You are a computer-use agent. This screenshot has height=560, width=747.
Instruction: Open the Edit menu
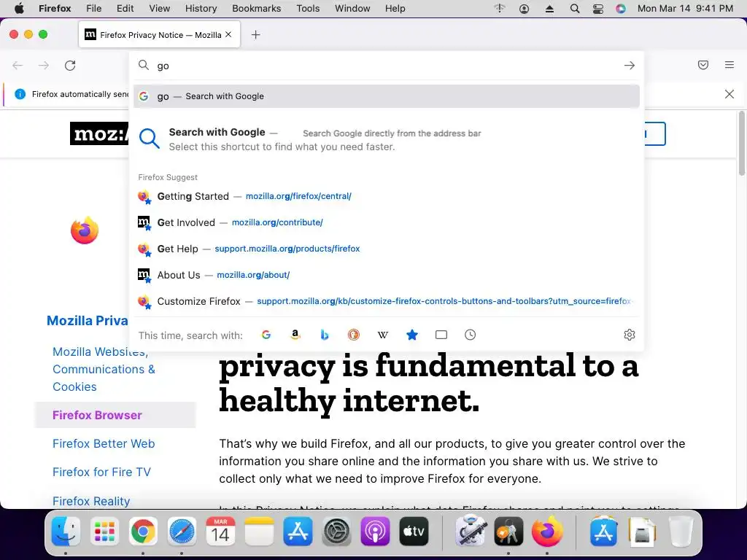point(125,8)
